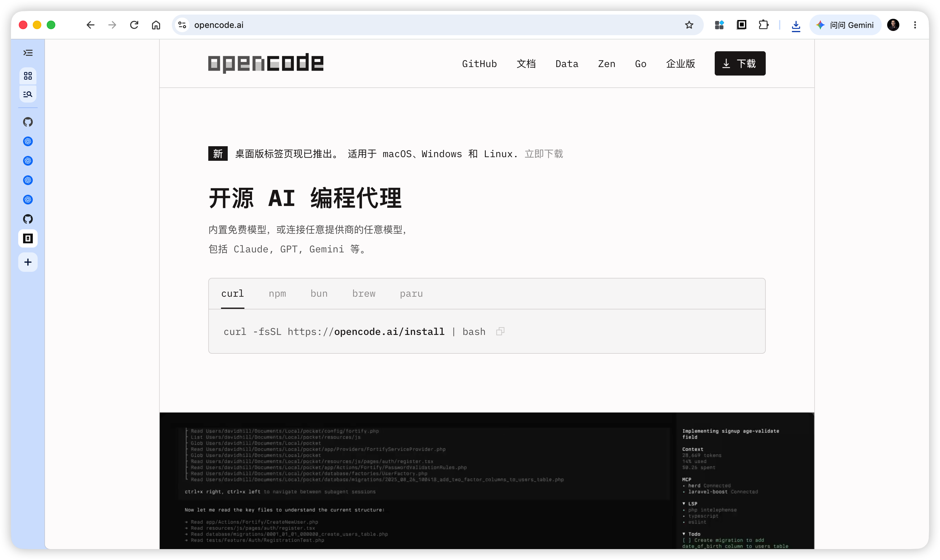
Task: Switch to the paru install tab
Action: pyautogui.click(x=412, y=294)
